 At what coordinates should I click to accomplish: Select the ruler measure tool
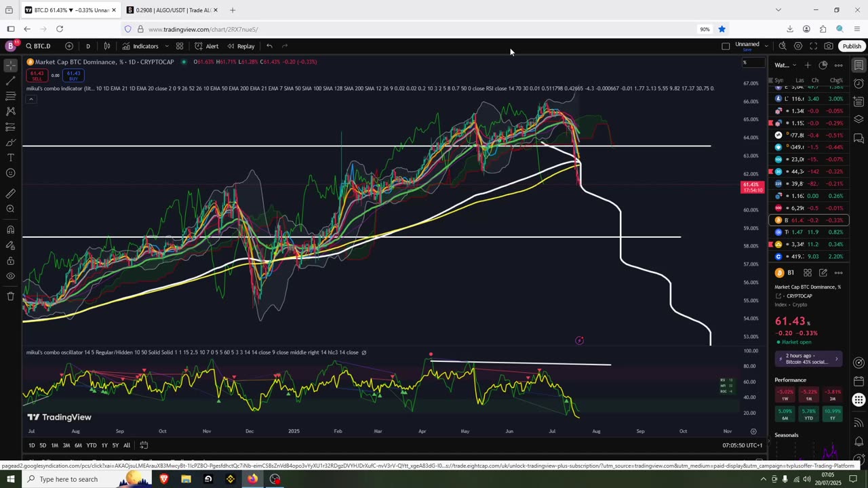pos(10,193)
